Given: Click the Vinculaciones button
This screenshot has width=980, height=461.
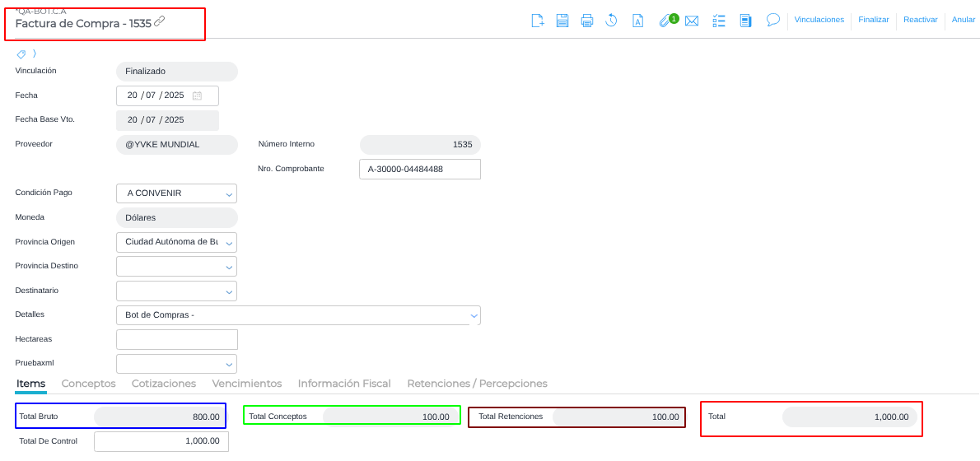Looking at the screenshot, I should [x=819, y=20].
